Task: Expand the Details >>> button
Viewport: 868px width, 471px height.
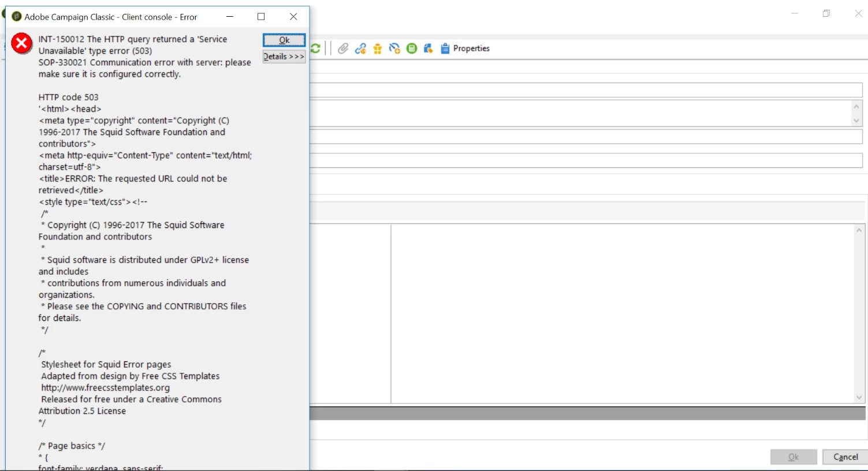Action: pyautogui.click(x=284, y=57)
